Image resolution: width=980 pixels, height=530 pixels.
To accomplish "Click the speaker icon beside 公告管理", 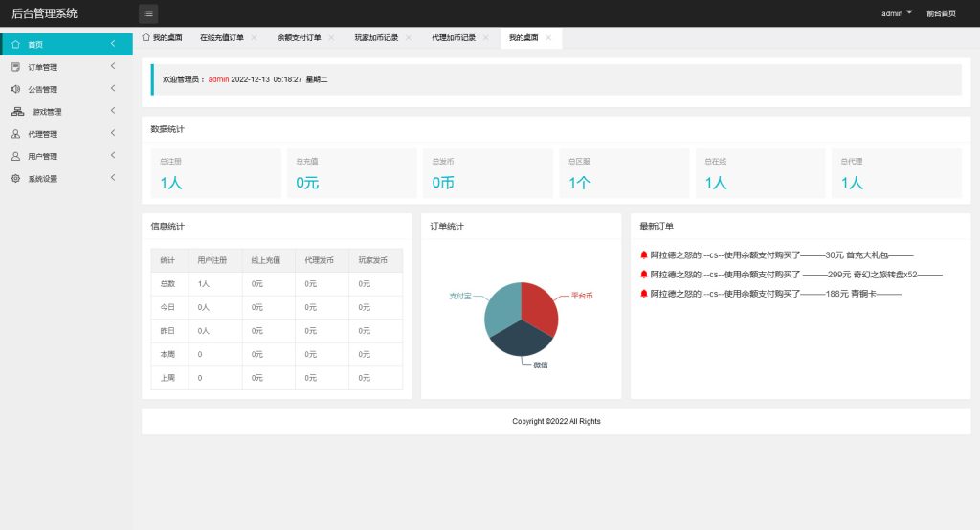I will pos(16,89).
